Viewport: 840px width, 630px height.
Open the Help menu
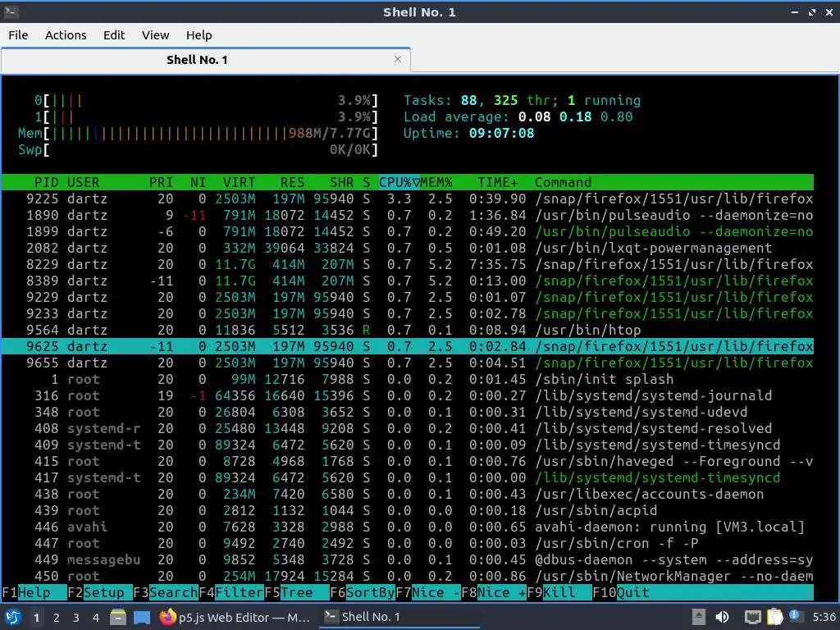point(199,34)
